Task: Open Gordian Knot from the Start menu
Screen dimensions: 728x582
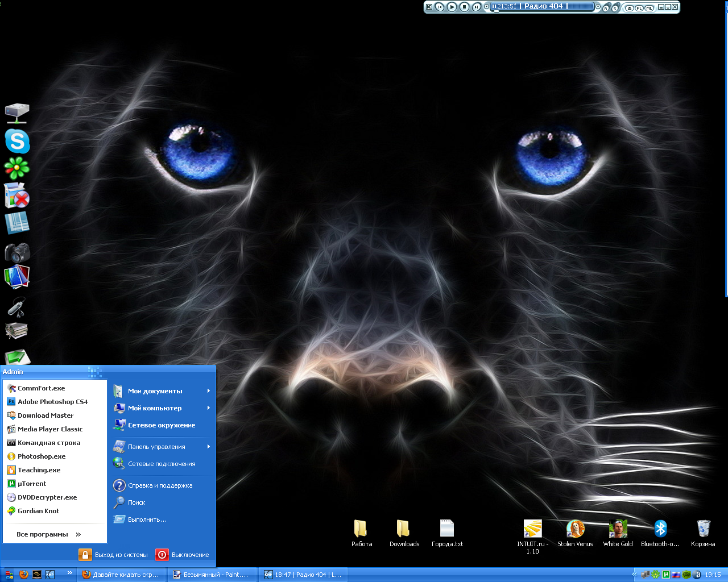Action: point(55,511)
